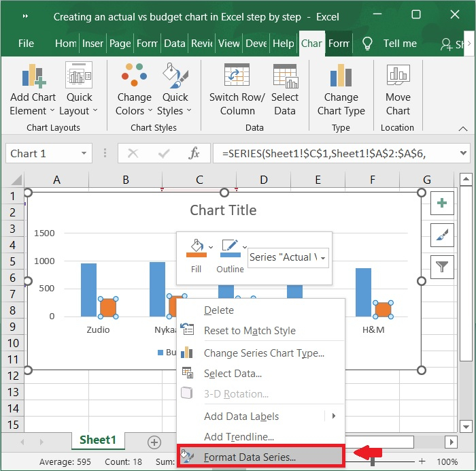
Task: Open Quick Layout gallery
Action: [79, 89]
